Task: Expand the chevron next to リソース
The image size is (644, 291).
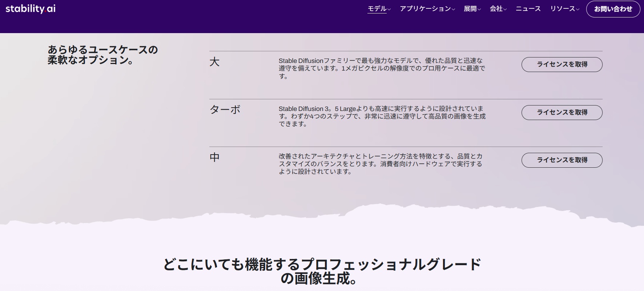Action: click(577, 9)
